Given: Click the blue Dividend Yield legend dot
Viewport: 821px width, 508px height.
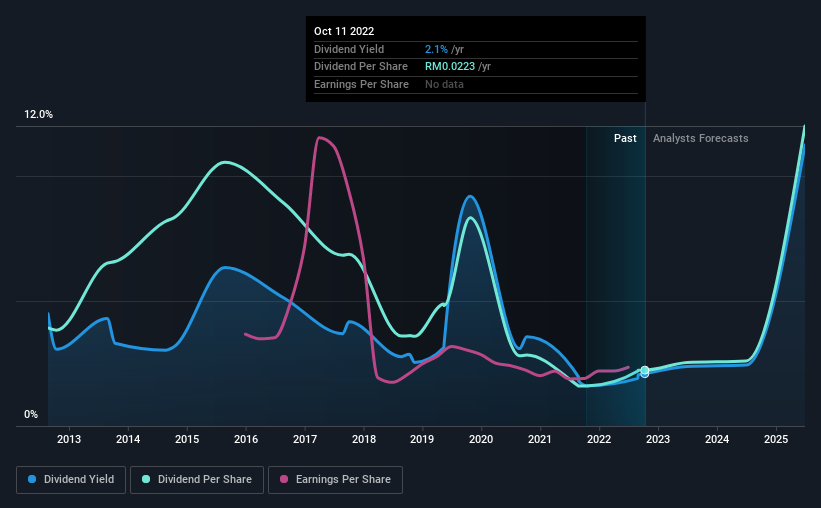Looking at the screenshot, I should (x=32, y=479).
